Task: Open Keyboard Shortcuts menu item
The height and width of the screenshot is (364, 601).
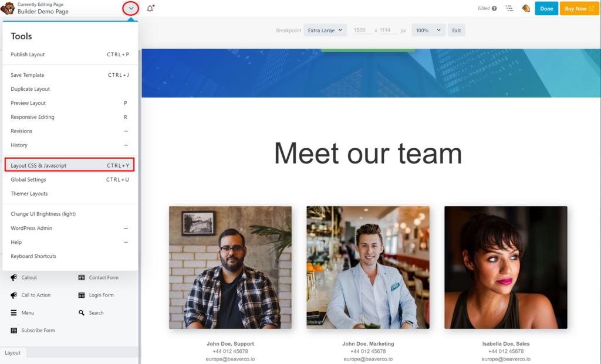Action: (70, 256)
